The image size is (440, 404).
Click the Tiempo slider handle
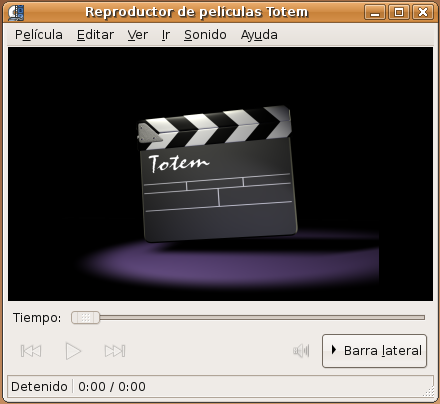click(85, 318)
